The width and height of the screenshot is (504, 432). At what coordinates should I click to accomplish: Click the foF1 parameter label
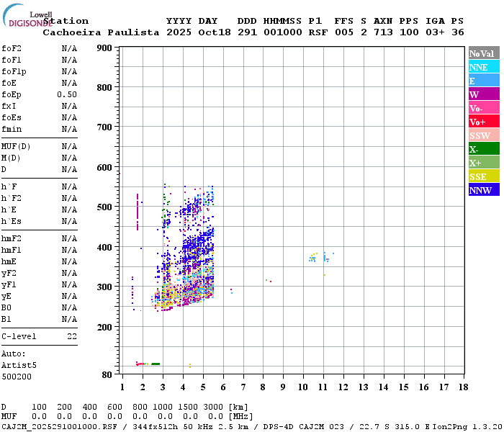12,60
